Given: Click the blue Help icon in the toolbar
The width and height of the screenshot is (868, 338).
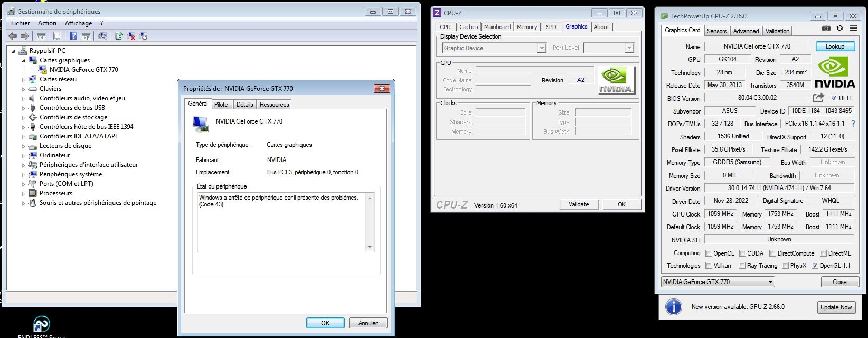Looking at the screenshot, I should point(73,36).
